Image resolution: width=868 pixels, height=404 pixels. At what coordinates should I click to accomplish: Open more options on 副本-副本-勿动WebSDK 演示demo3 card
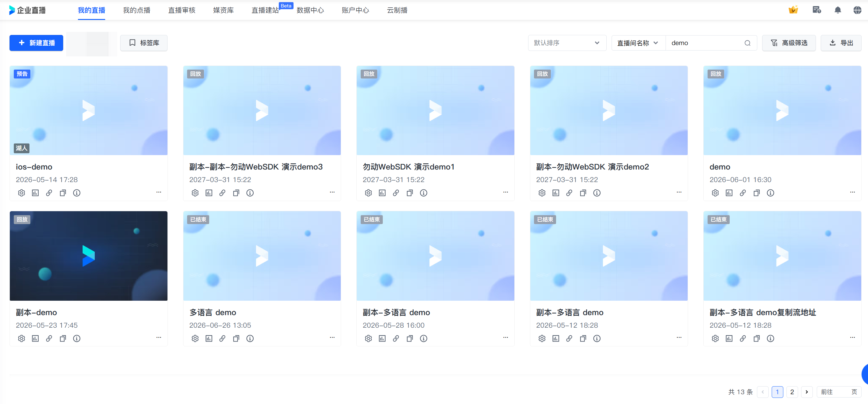332,192
